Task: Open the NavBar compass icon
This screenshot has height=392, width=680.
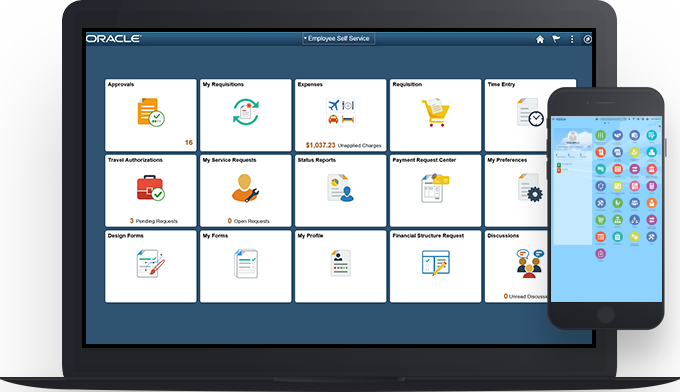Action: (x=587, y=39)
